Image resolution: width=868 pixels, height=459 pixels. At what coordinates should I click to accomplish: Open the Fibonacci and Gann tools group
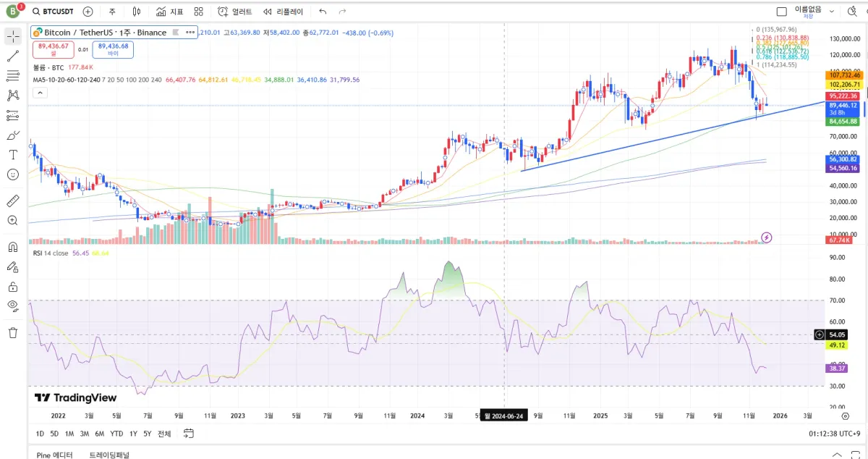pyautogui.click(x=13, y=75)
